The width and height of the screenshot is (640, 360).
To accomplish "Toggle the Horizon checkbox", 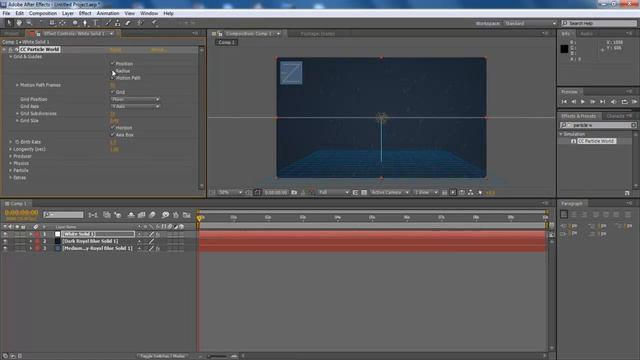I will click(113, 127).
